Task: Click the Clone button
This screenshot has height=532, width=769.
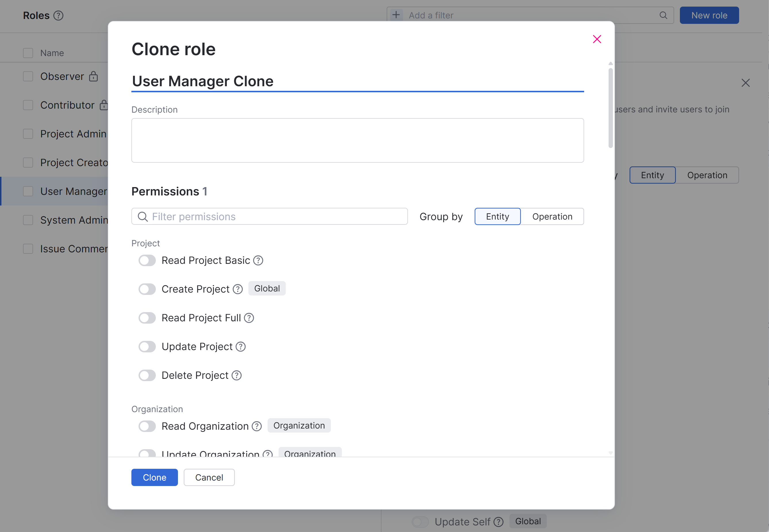Action: click(x=154, y=477)
